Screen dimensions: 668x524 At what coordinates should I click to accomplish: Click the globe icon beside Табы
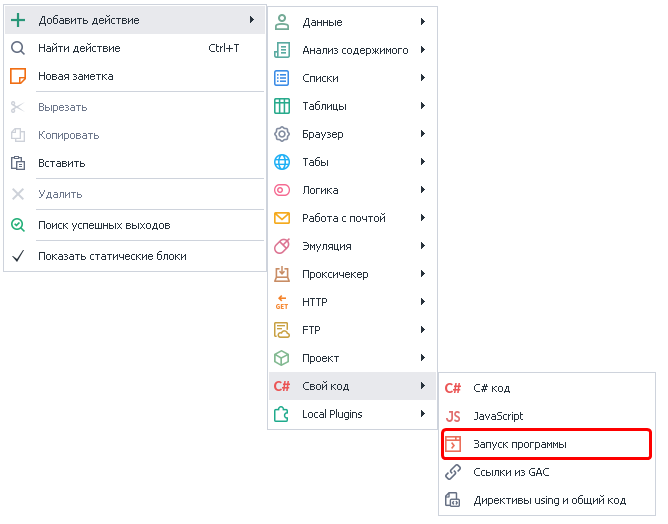tap(282, 162)
